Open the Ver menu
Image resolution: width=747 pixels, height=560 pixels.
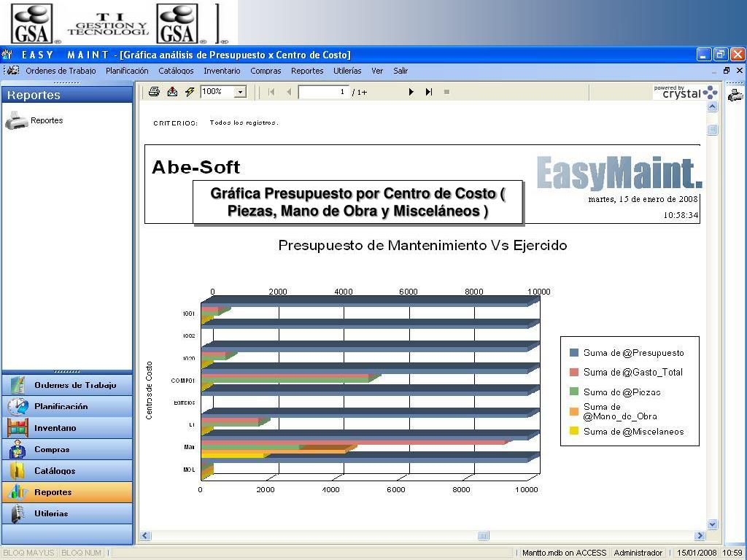point(377,71)
